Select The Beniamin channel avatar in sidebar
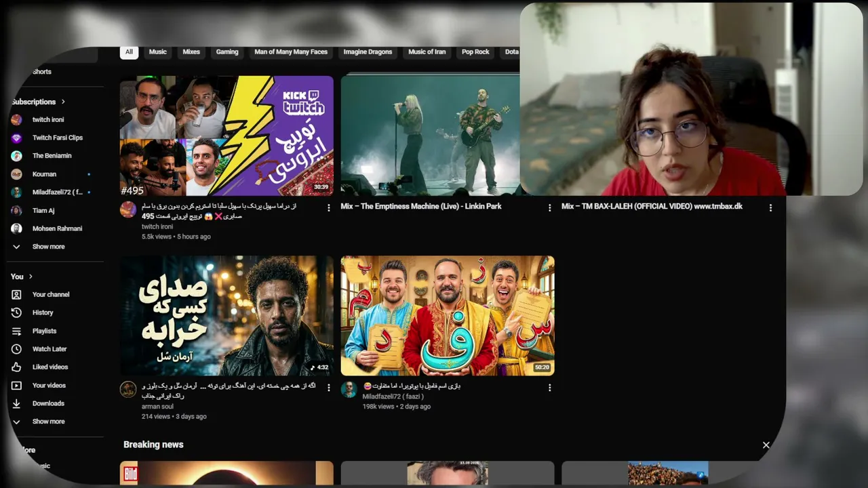 [x=16, y=156]
